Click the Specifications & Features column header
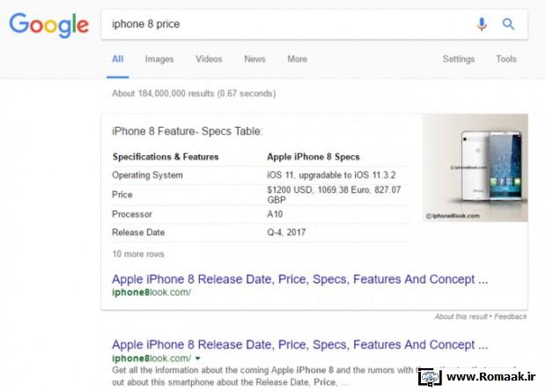546x392 pixels. point(166,157)
